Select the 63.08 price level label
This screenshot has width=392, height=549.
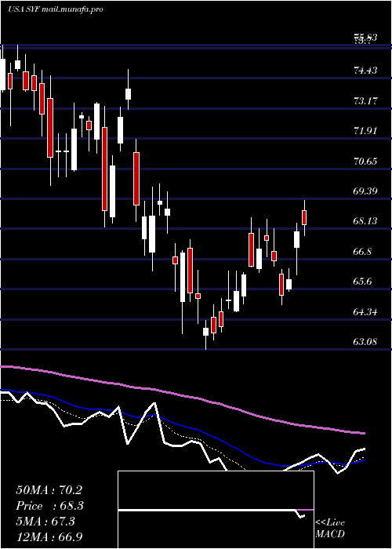click(366, 341)
